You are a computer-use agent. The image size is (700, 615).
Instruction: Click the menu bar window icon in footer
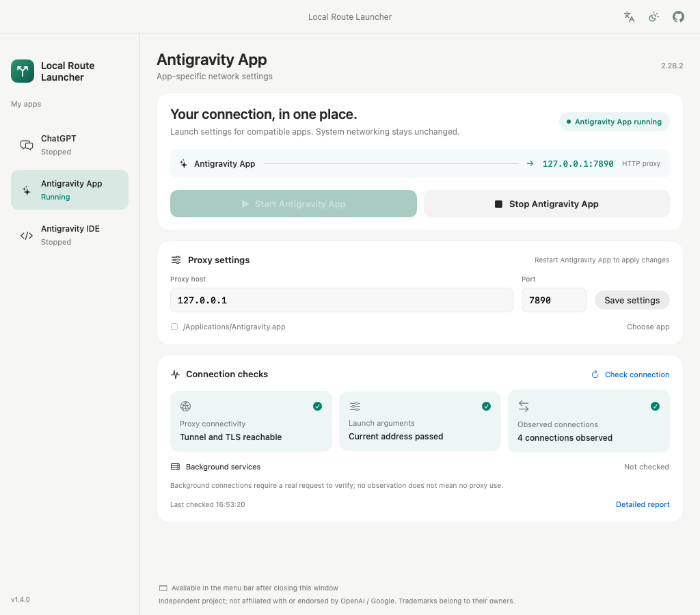(163, 588)
